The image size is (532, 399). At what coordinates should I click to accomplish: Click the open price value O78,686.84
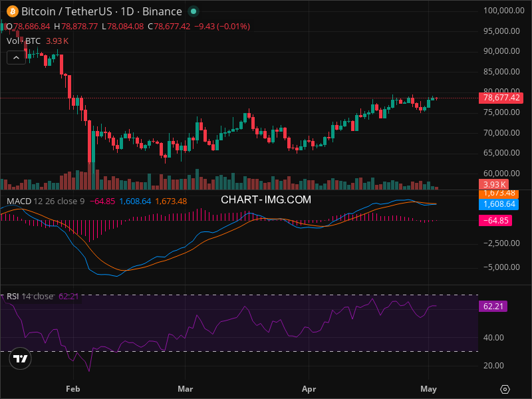click(28, 27)
